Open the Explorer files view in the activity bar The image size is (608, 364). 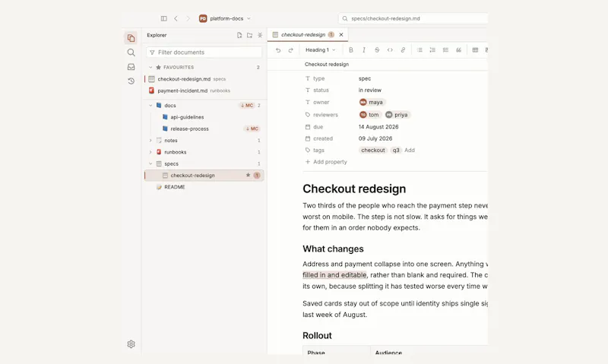[x=131, y=38]
